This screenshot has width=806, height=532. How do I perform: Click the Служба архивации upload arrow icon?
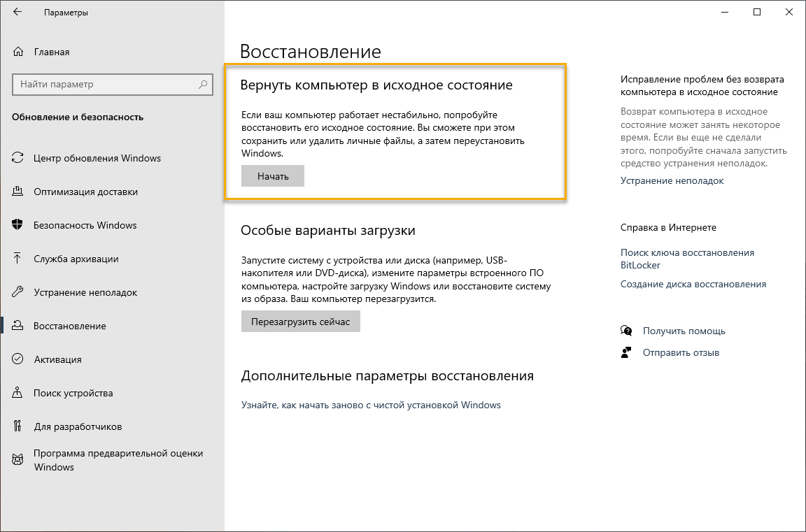click(x=18, y=259)
